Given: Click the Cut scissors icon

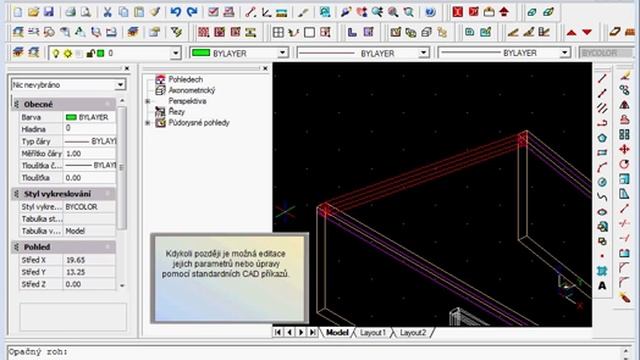Looking at the screenshot, I should (107, 12).
